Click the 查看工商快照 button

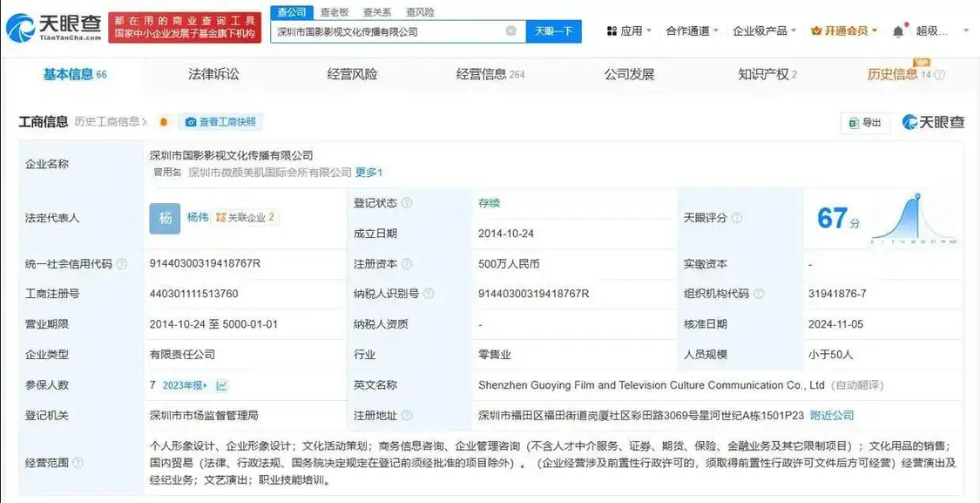pos(221,122)
